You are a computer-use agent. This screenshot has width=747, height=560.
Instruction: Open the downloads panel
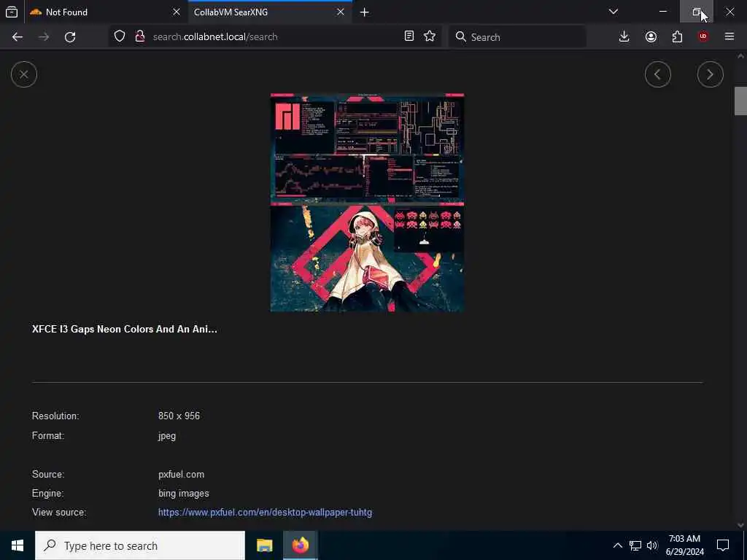tap(624, 36)
